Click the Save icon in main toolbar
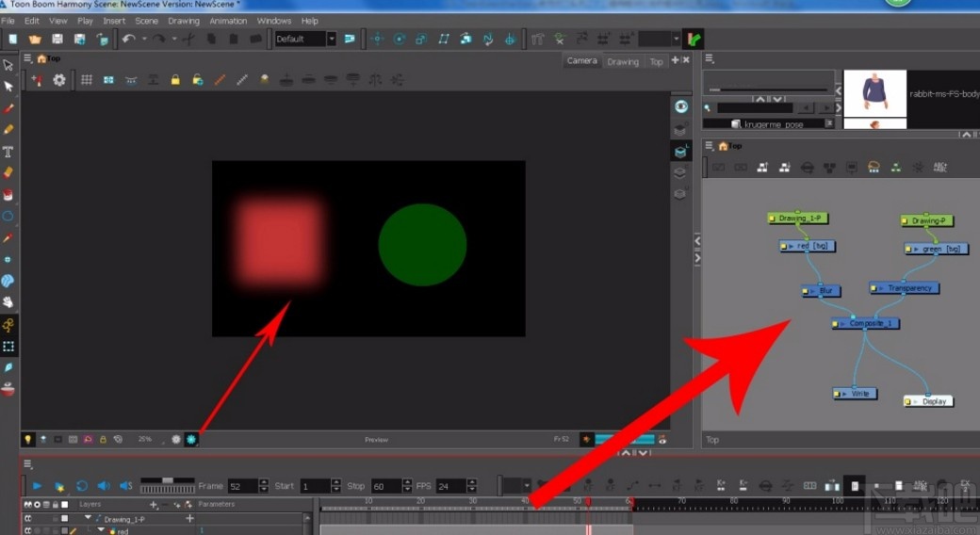Image resolution: width=980 pixels, height=535 pixels. (57, 39)
